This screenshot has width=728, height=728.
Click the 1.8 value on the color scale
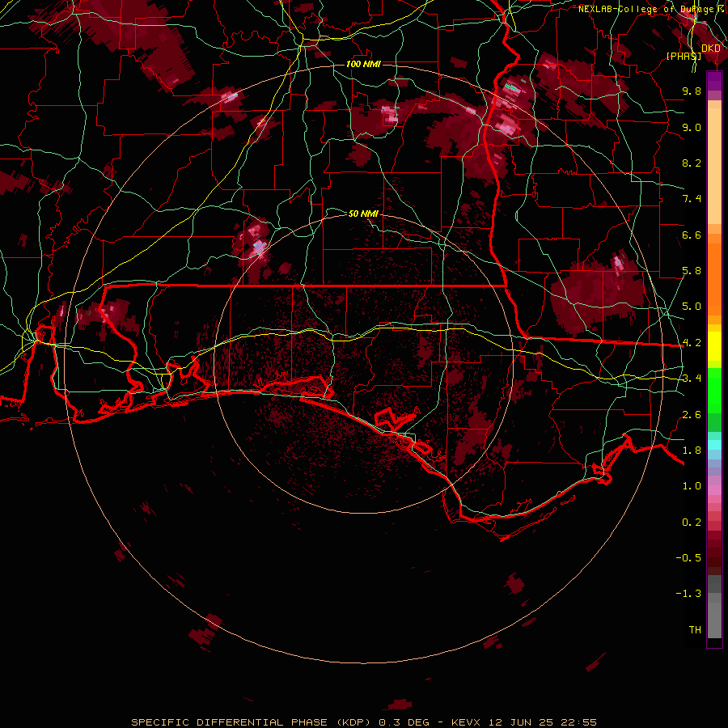(x=692, y=451)
